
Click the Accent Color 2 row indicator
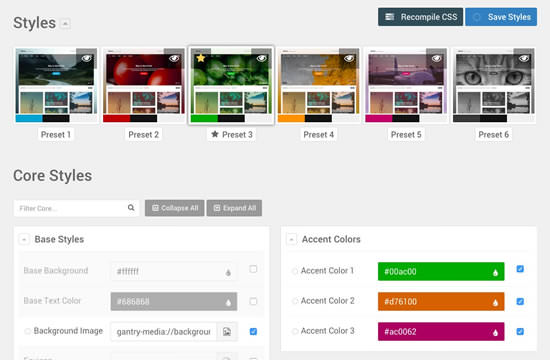tap(294, 301)
